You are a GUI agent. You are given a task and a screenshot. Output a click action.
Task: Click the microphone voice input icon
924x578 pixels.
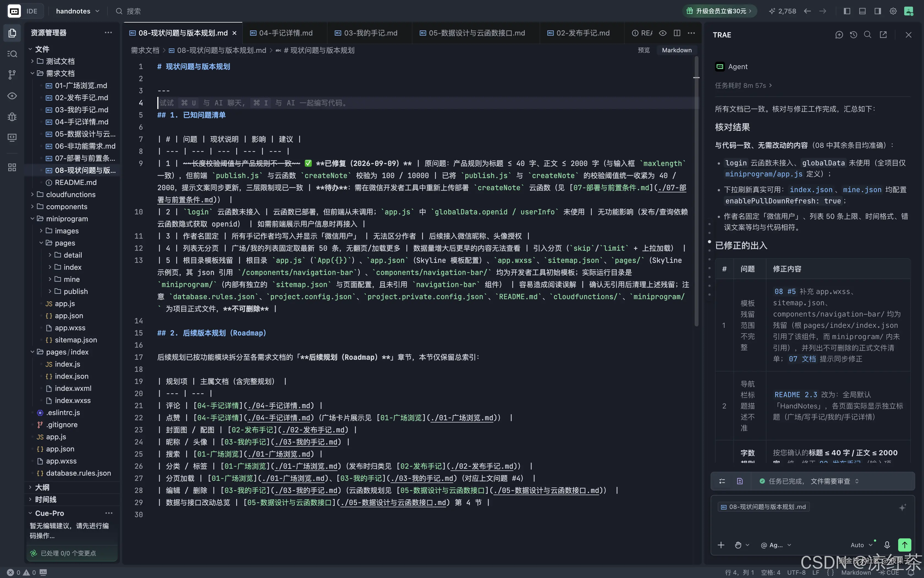[x=887, y=545]
